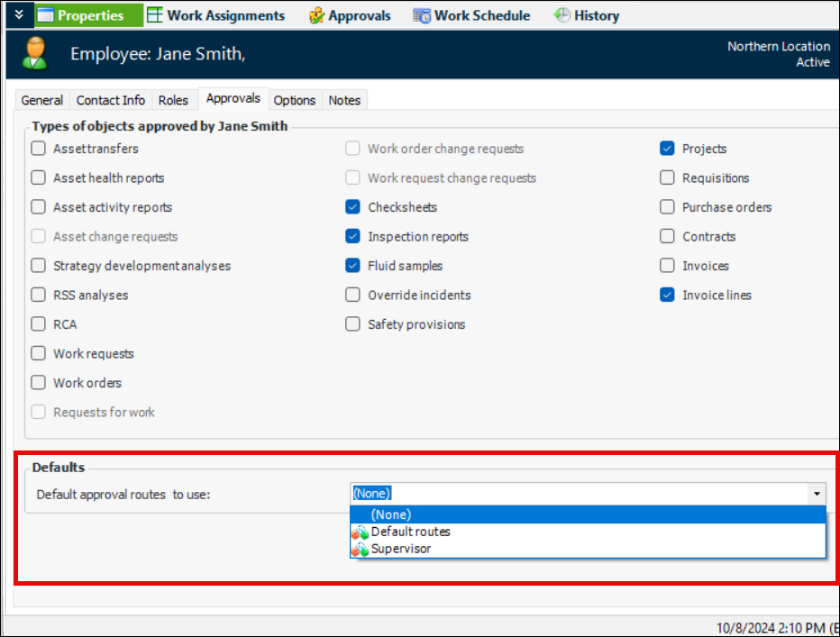Image resolution: width=840 pixels, height=637 pixels.
Task: Click the disabled Requests for work checkbox
Action: [x=38, y=412]
